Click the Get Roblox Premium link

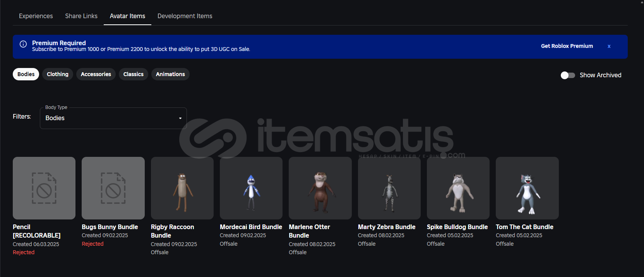[x=567, y=46]
